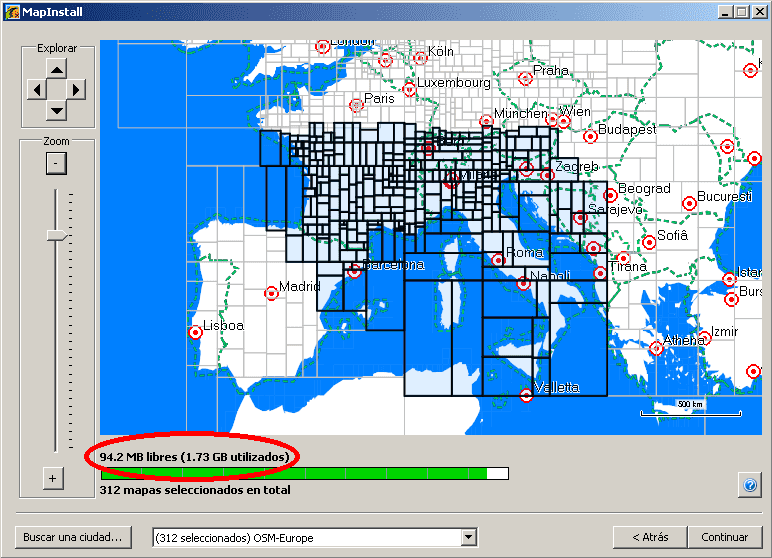772x558 pixels.
Task: Click the Sofia city marker on map
Action: coord(649,242)
